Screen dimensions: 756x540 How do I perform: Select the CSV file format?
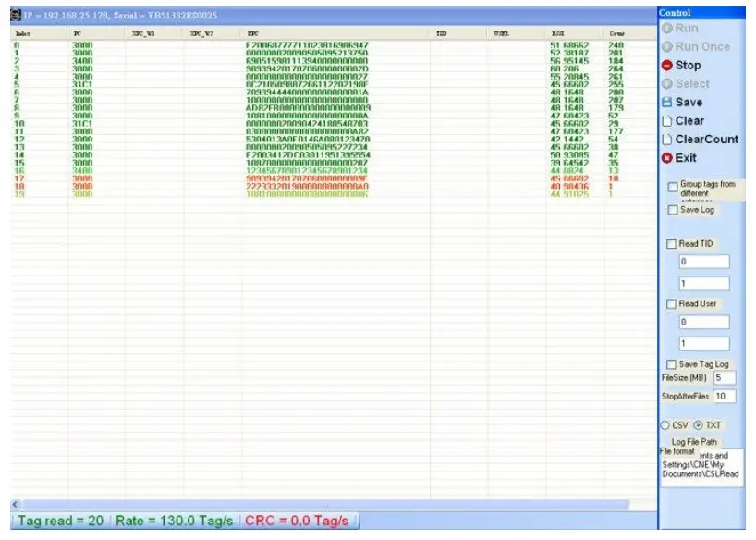[665, 425]
